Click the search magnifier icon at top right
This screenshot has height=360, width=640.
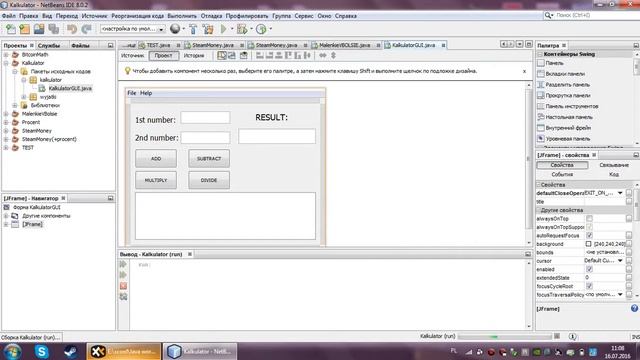[548, 15]
